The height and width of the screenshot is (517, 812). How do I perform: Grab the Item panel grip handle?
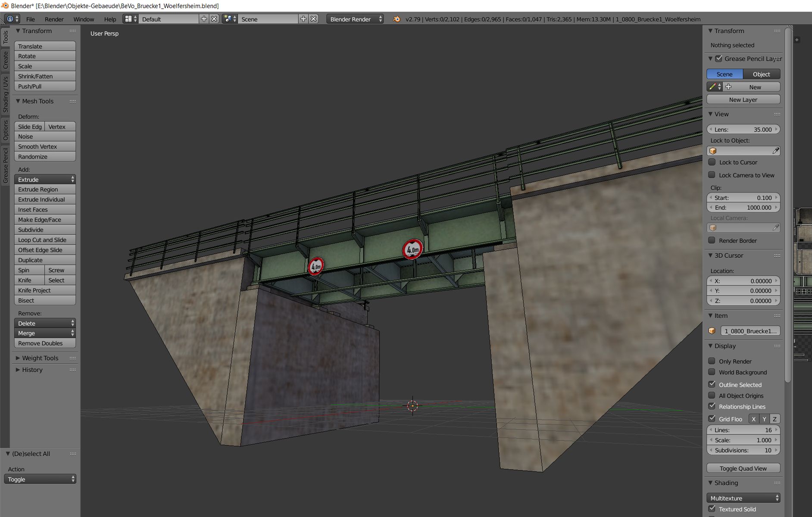click(777, 316)
